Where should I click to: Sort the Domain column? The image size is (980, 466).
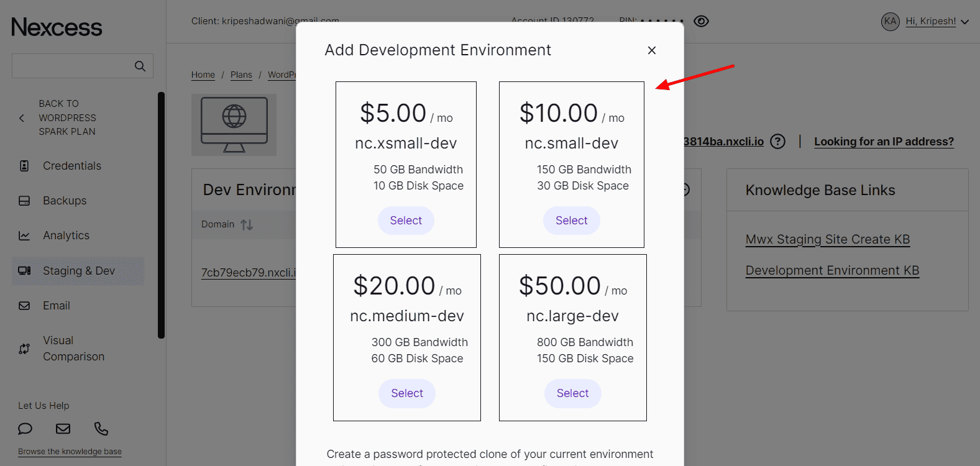tap(247, 224)
